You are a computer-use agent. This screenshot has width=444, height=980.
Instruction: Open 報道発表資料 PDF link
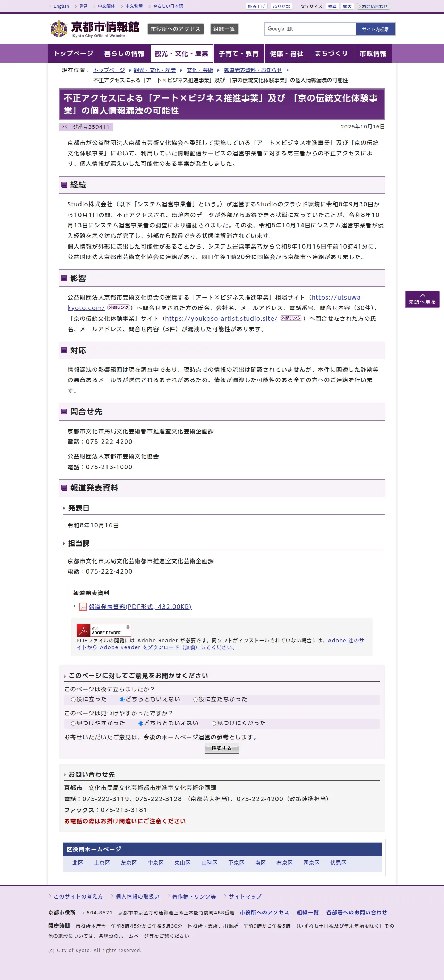(x=140, y=607)
